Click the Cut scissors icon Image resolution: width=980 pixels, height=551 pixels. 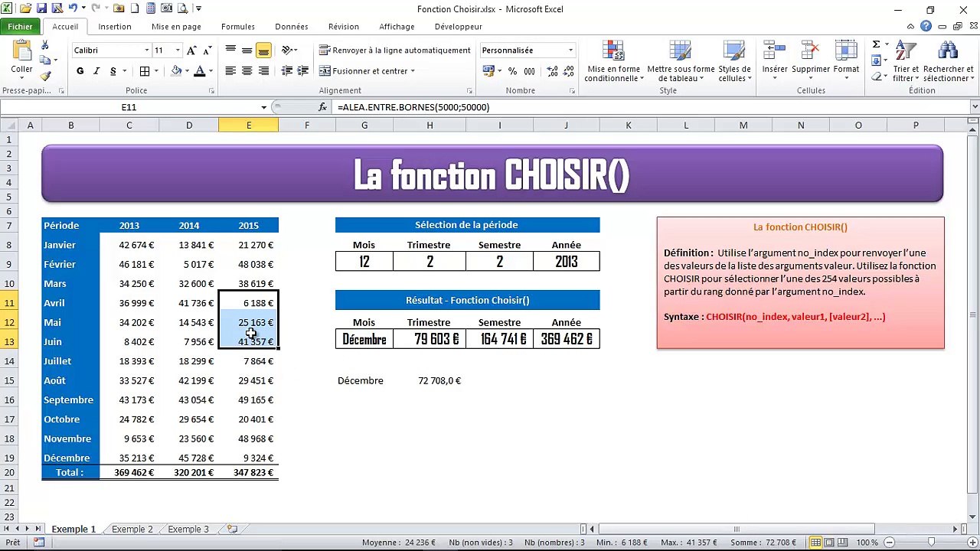45,46
